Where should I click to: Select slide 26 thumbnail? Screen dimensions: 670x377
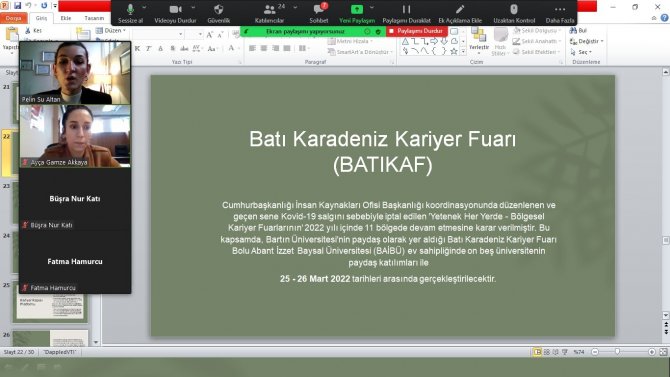coord(50,339)
